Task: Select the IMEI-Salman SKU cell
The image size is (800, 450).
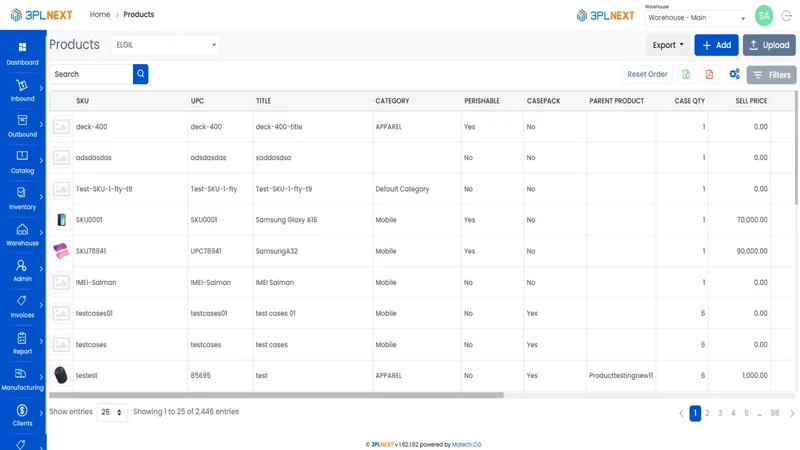Action: tap(96, 282)
